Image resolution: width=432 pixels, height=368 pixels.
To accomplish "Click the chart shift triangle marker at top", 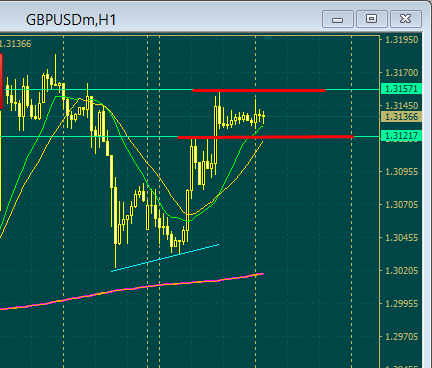I will pyautogui.click(x=269, y=38).
